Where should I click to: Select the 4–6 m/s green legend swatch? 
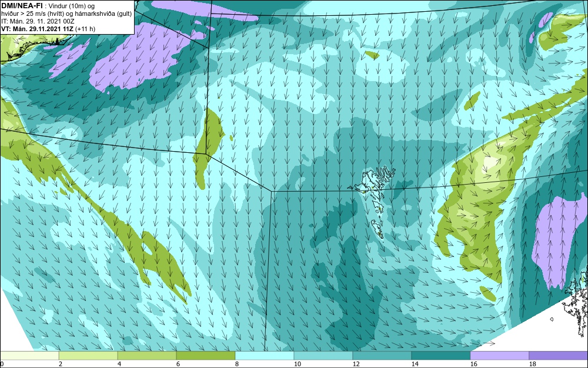pos(147,355)
